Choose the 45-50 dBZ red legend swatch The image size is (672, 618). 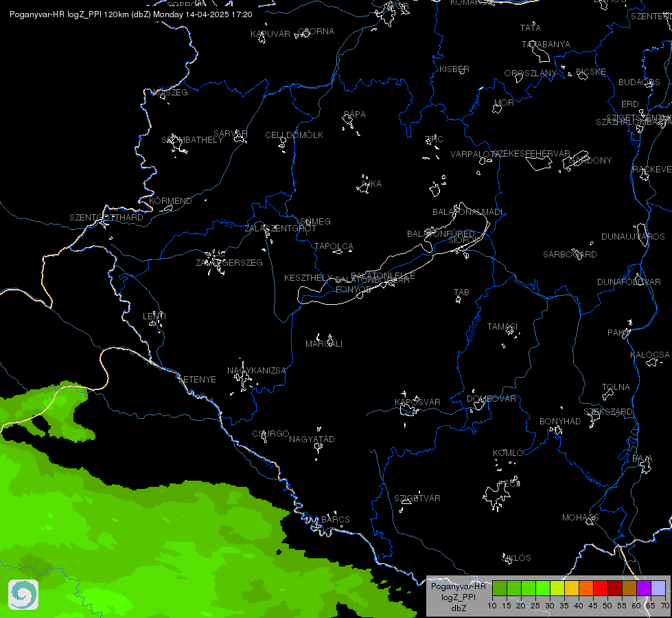(x=601, y=588)
